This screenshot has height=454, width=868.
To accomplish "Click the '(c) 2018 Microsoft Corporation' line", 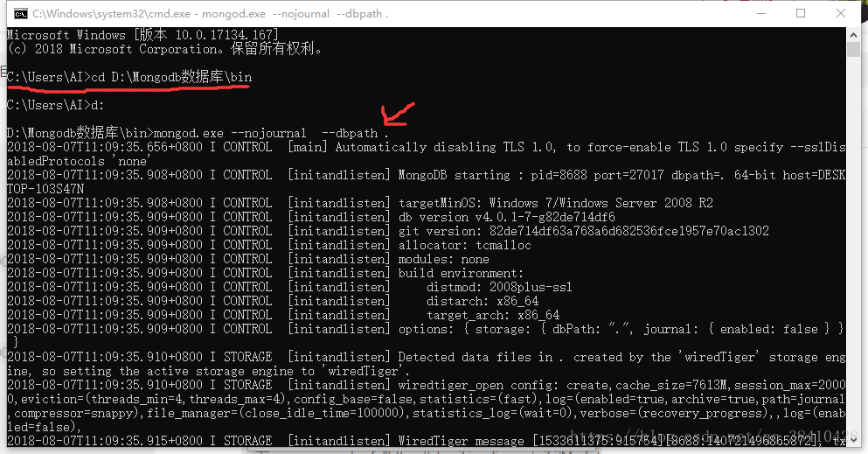I will pyautogui.click(x=164, y=49).
